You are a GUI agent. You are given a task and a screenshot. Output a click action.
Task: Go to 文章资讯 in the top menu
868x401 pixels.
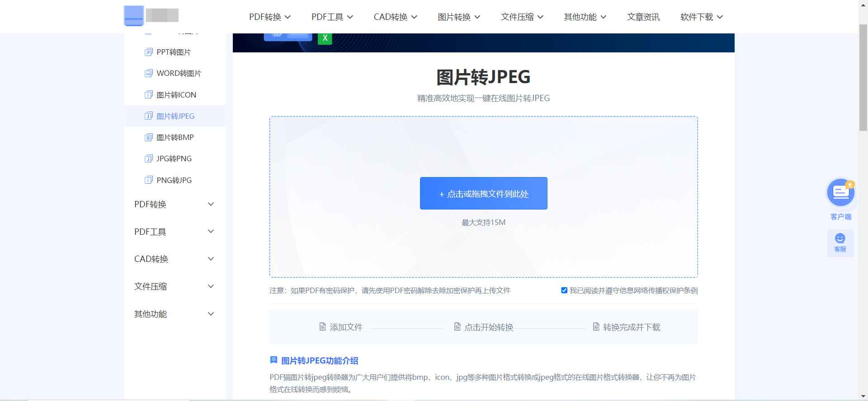[643, 17]
